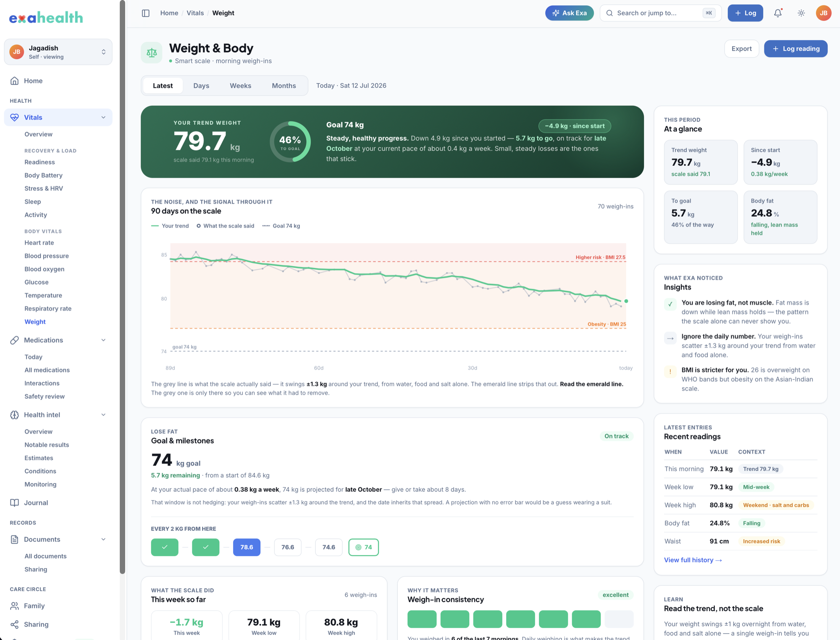Image resolution: width=840 pixels, height=640 pixels.
Task: Click the Documents file icon
Action: point(15,539)
